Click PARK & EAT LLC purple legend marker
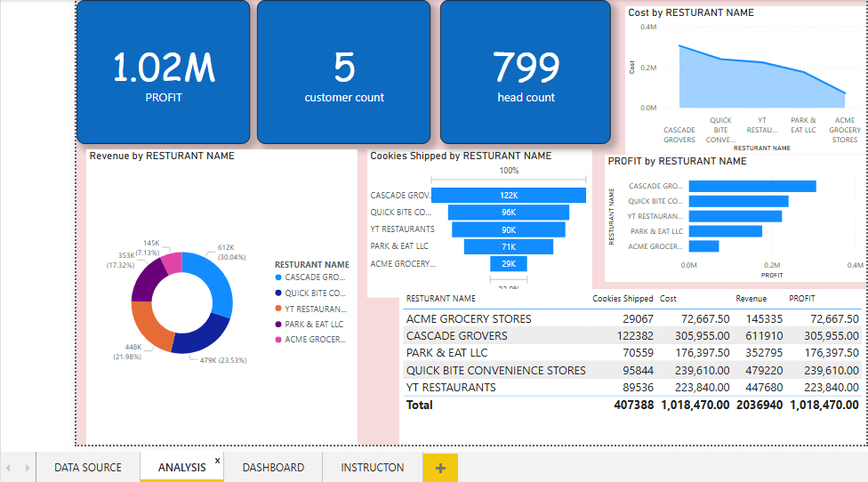The width and height of the screenshot is (868, 482). [x=278, y=324]
